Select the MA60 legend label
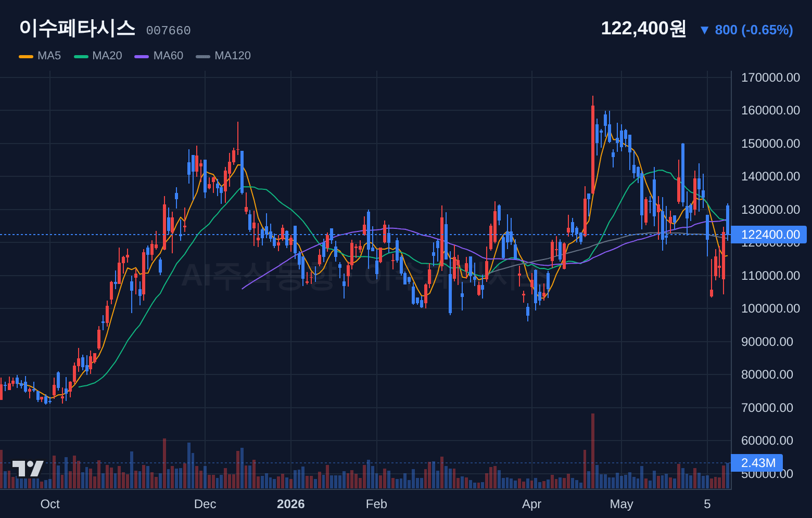The image size is (812, 518). pos(168,56)
